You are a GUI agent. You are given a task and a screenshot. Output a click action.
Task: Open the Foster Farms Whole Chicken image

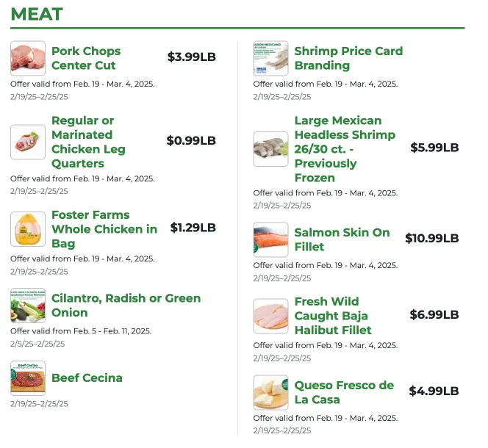click(28, 229)
